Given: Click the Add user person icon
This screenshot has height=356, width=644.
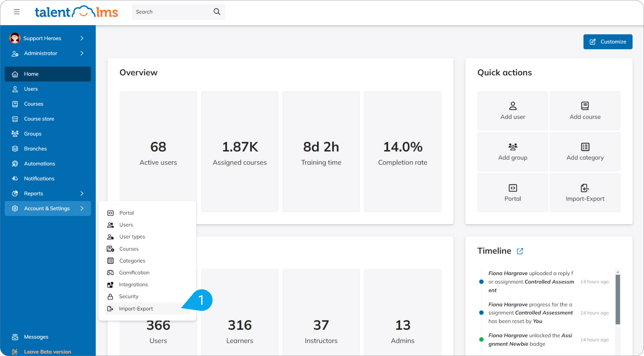Looking at the screenshot, I should (513, 106).
